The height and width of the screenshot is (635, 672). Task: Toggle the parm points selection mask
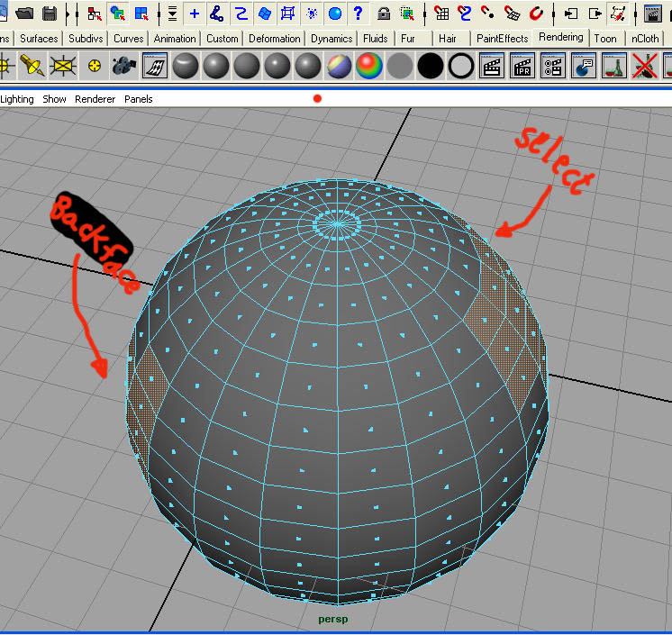pos(216,14)
